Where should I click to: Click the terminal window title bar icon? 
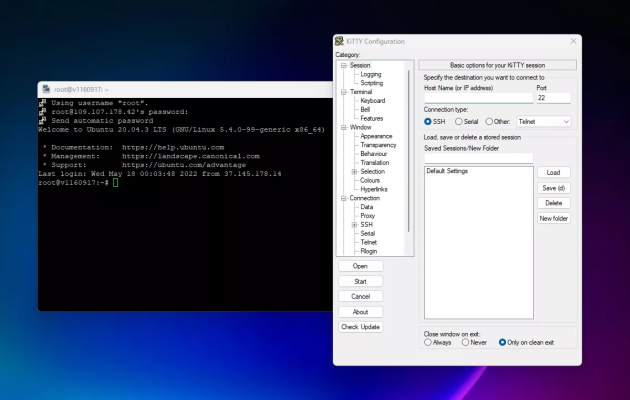coord(44,90)
